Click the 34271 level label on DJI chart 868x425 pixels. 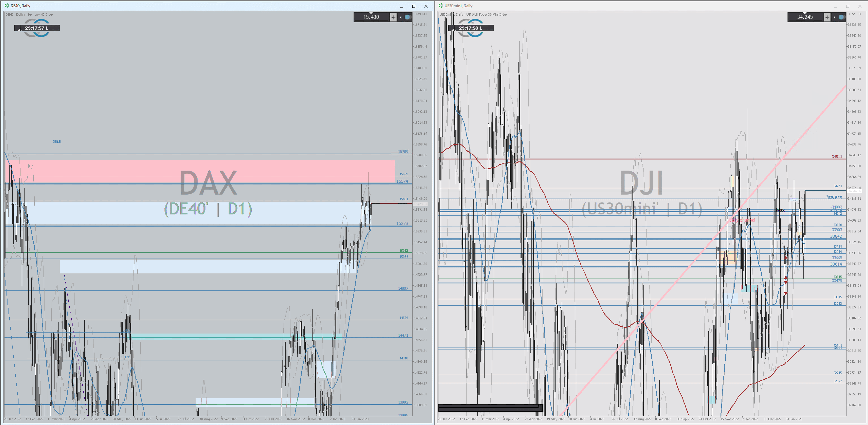[x=837, y=186]
